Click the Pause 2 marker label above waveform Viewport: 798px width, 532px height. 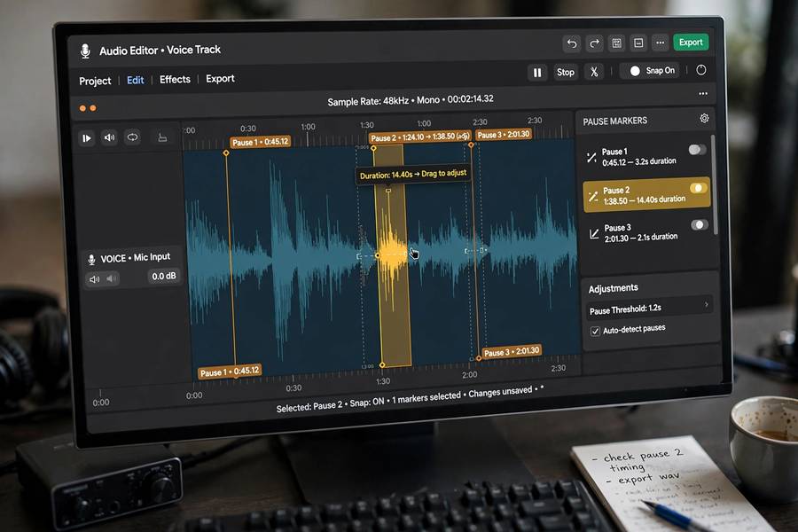pos(420,137)
